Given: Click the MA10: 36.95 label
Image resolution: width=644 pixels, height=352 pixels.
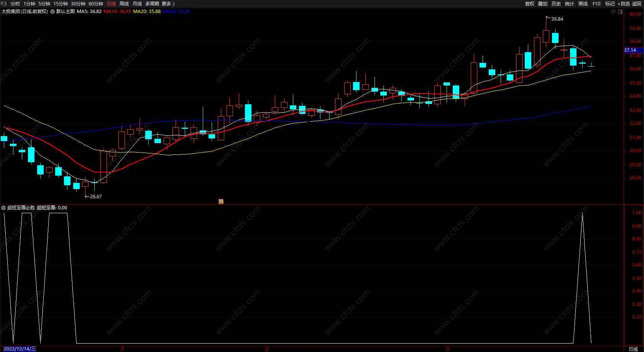Looking at the screenshot, I should point(117,12).
